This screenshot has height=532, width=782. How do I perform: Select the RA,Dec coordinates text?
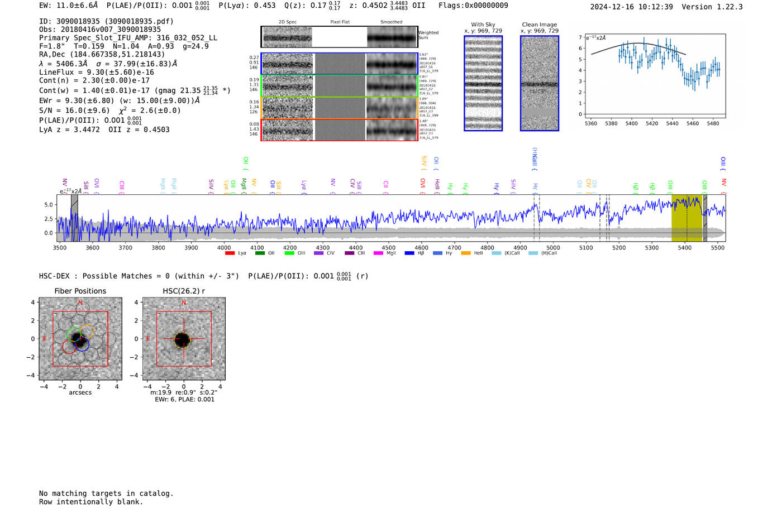click(102, 55)
